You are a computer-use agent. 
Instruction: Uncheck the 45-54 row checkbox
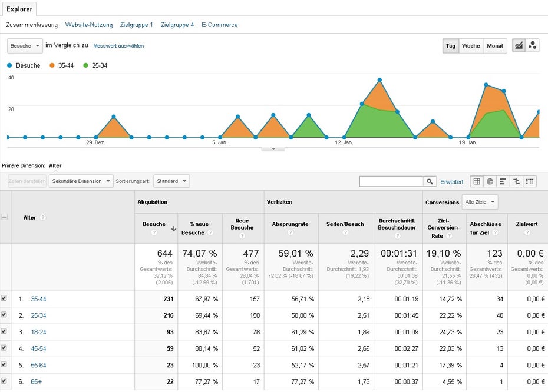(4, 348)
